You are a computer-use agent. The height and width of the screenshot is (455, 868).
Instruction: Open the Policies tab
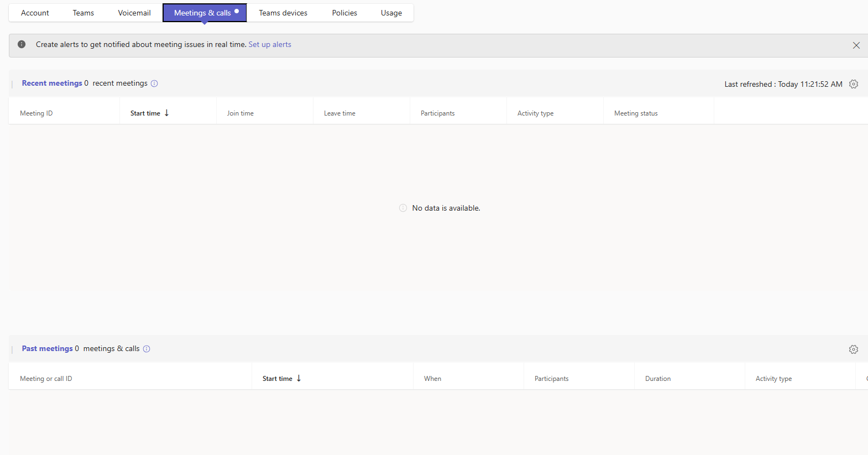click(344, 13)
